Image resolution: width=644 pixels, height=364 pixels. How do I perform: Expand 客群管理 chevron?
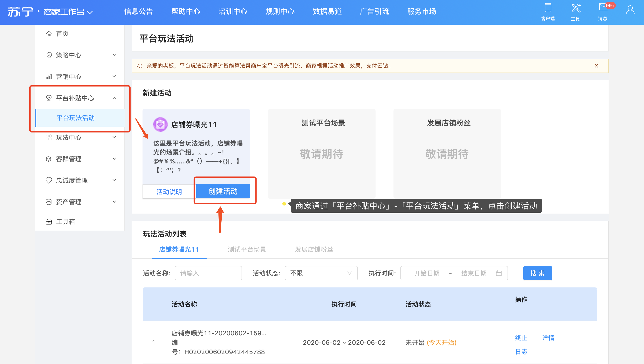coord(114,159)
